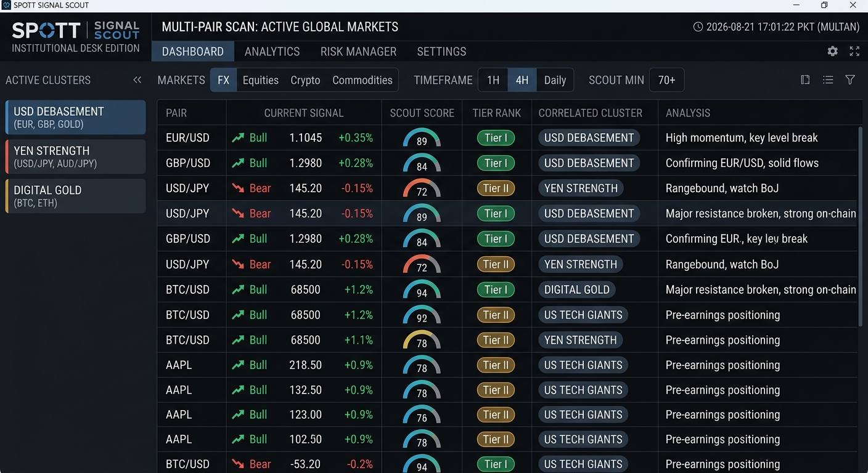This screenshot has height=473, width=868.
Task: Open the Settings tab
Action: pyautogui.click(x=441, y=51)
